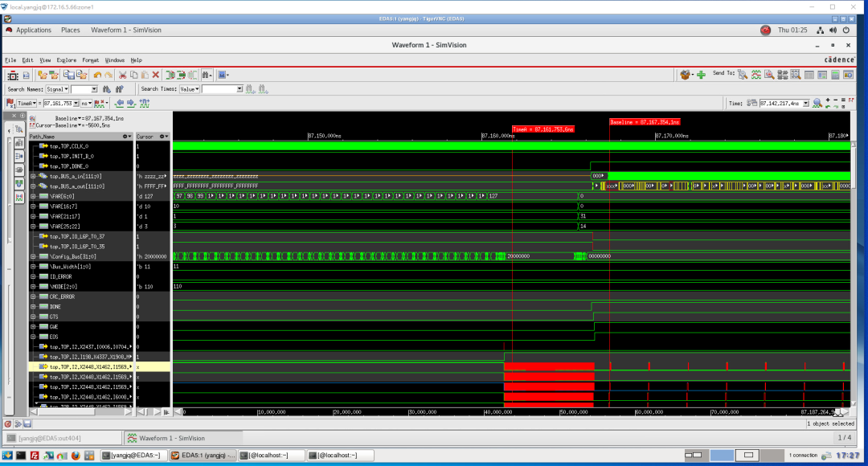Click the Firefox icon in the taskbar

pos(75,456)
